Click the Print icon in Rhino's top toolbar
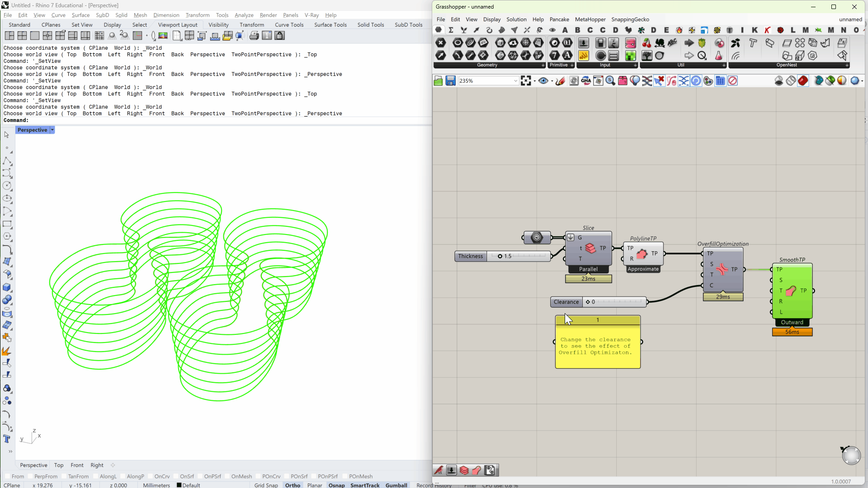868x488 pixels. 254,36
